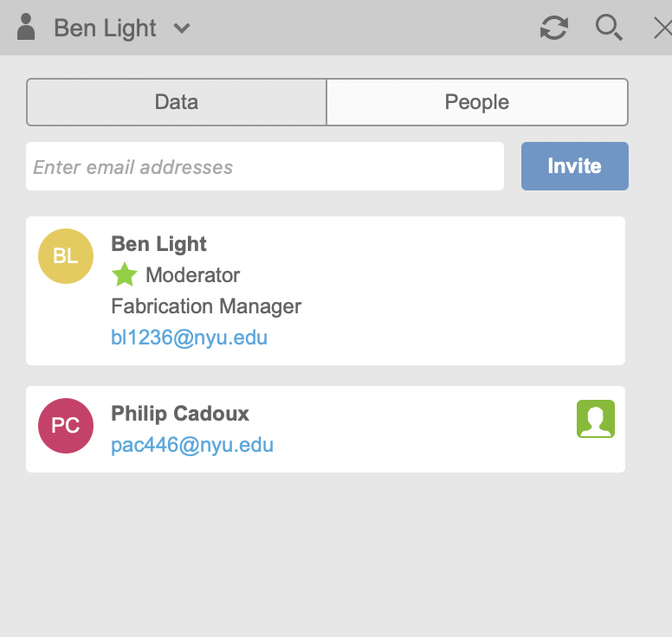Open the pac446@nyu.edu email link
This screenshot has height=637, width=672.
pos(192,445)
